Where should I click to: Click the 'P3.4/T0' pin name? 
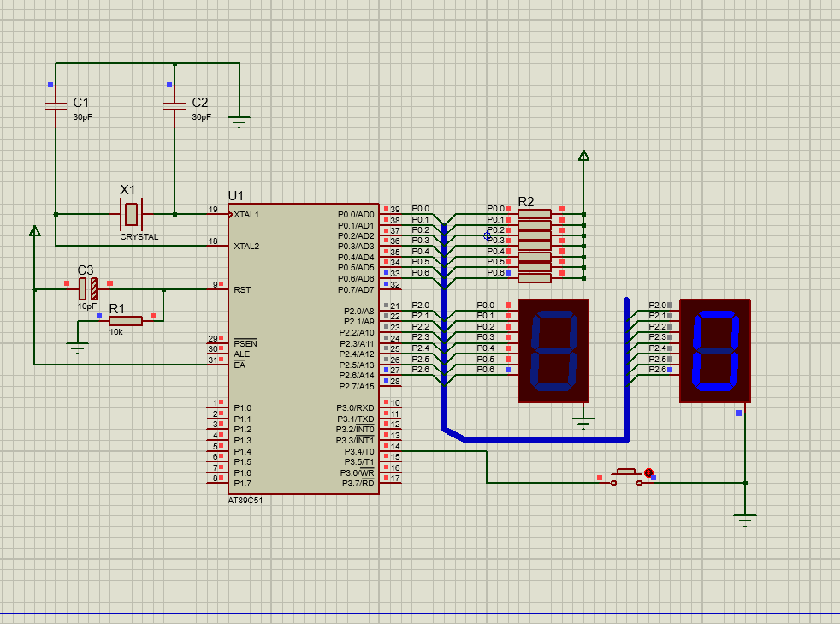[x=359, y=451]
